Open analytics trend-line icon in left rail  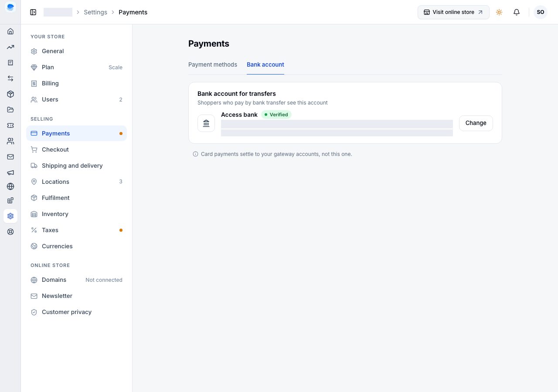coord(10,47)
